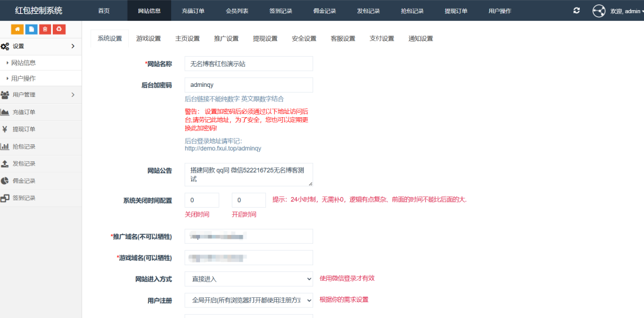Click the overlapping windows icon beside 签到记录

(5, 198)
